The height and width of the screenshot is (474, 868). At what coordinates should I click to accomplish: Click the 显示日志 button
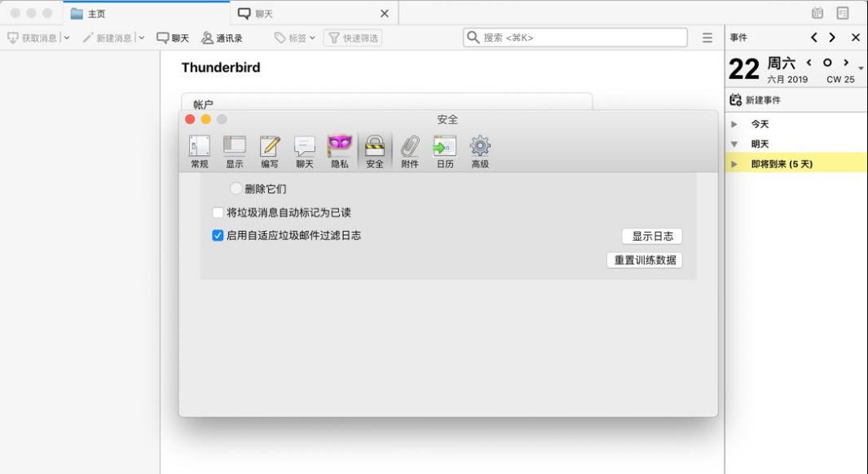tap(652, 235)
